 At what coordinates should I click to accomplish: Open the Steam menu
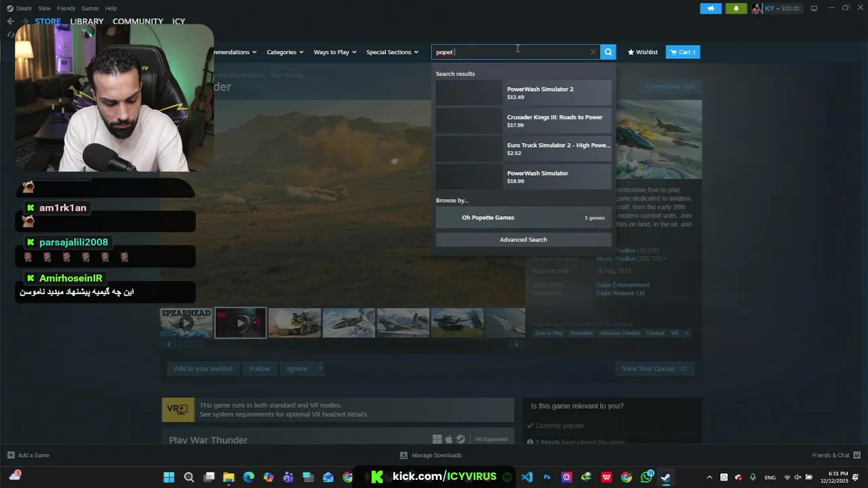(20, 8)
